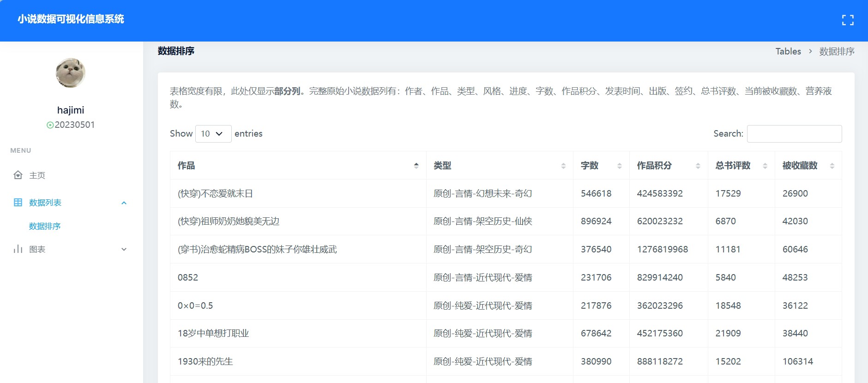Sort table by 作品积分 column
Screen dimensions: 868x383
pos(698,166)
